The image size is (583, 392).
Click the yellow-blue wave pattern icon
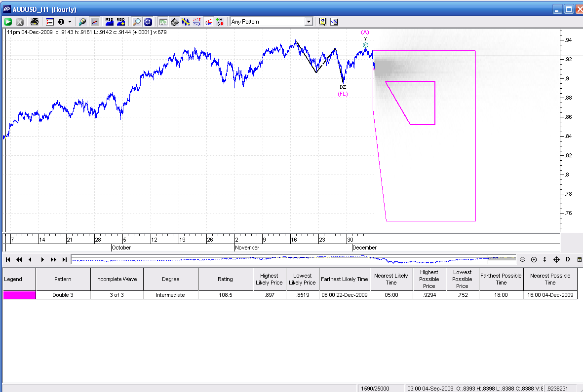click(x=186, y=22)
